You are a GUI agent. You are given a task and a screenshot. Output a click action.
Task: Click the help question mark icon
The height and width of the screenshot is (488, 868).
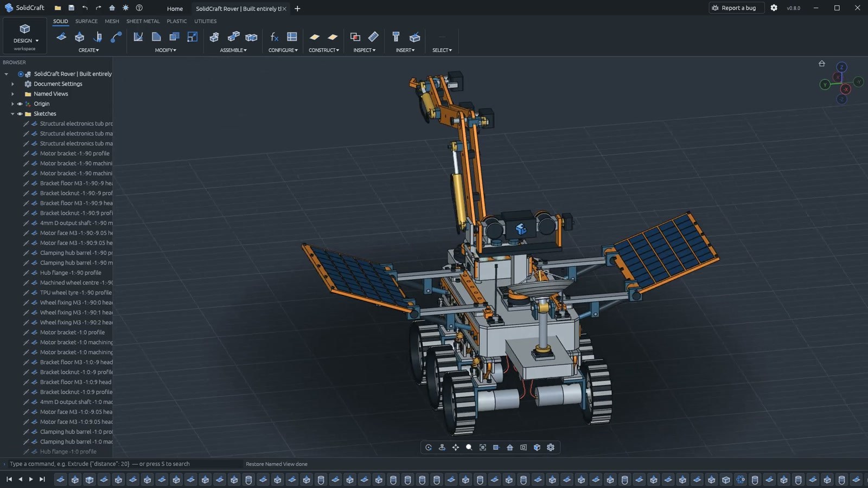point(139,8)
